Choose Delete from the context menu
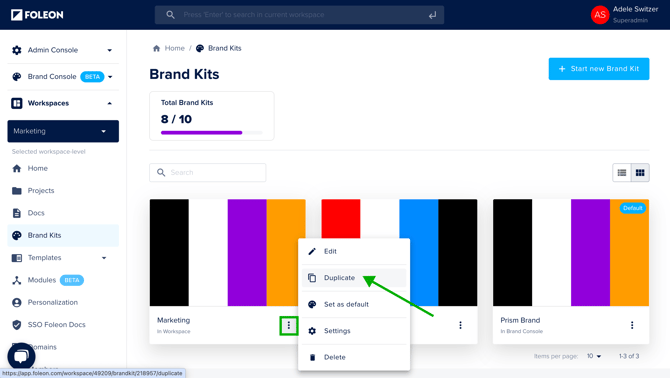670x378 pixels. click(x=354, y=357)
